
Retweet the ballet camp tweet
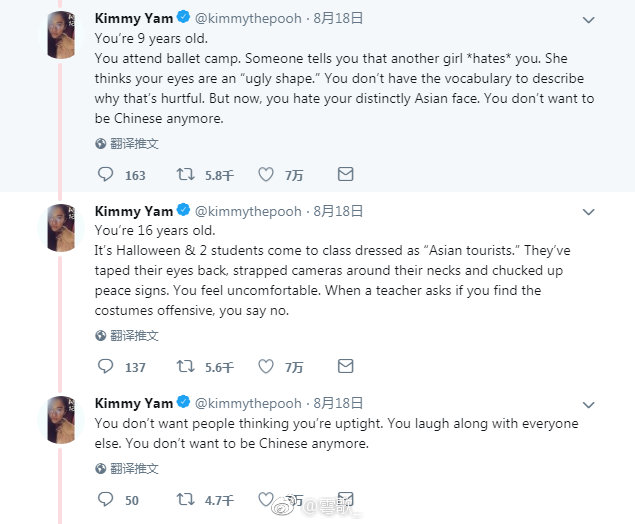tap(186, 174)
